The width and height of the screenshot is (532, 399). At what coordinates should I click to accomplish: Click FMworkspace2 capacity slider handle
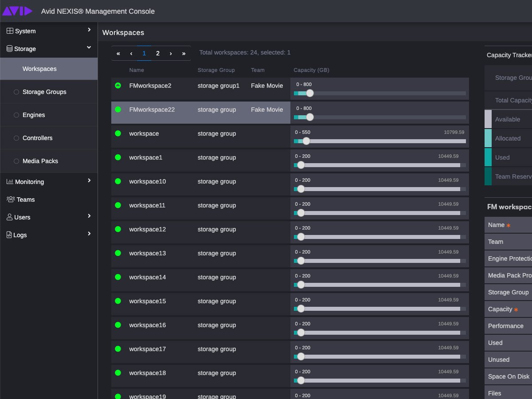point(310,93)
